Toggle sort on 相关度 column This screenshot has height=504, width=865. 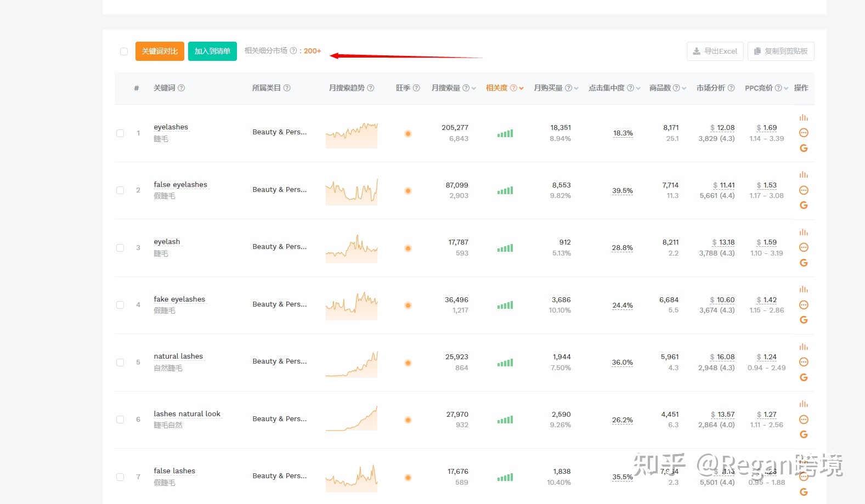pos(521,88)
